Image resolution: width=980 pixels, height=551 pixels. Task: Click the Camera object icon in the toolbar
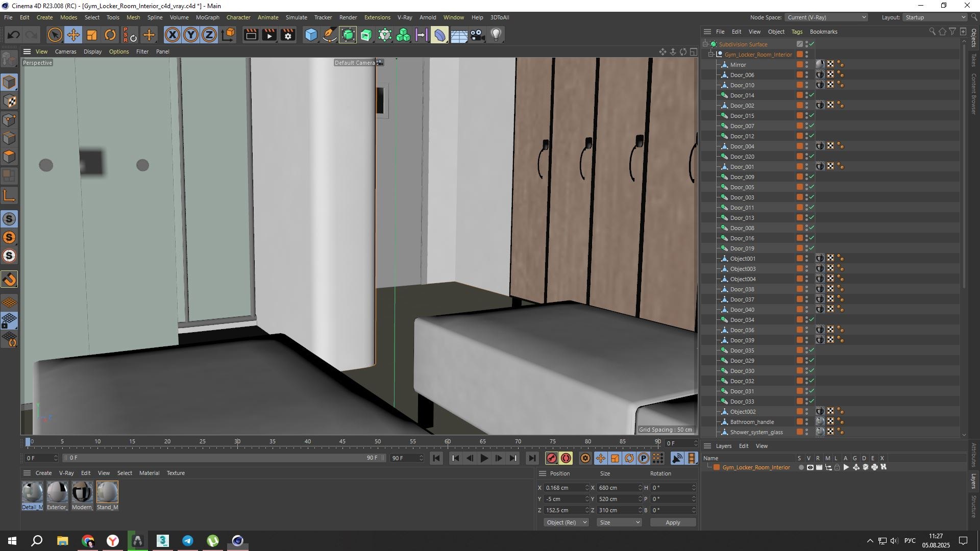pyautogui.click(x=477, y=35)
